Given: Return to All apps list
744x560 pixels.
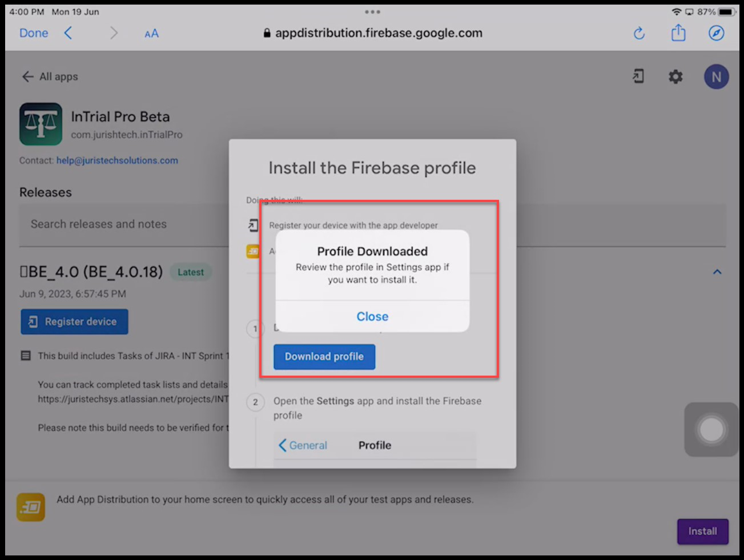Looking at the screenshot, I should (x=50, y=76).
